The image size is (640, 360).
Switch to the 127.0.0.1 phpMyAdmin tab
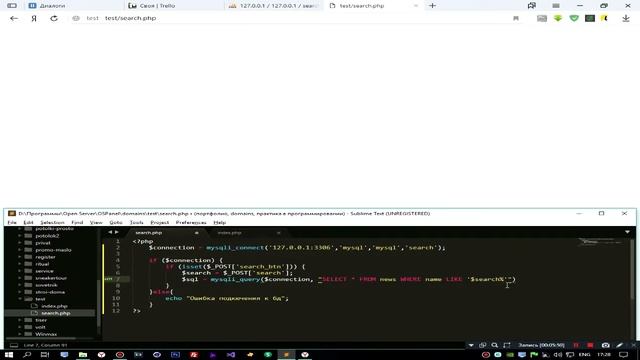coord(273,6)
